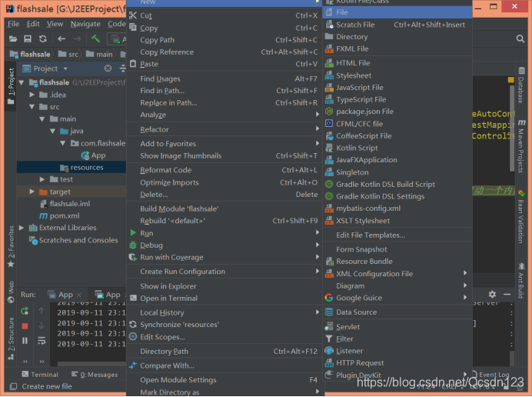The height and width of the screenshot is (397, 532).
Task: Expand Google Guice submenu arrow
Action: click(x=465, y=298)
